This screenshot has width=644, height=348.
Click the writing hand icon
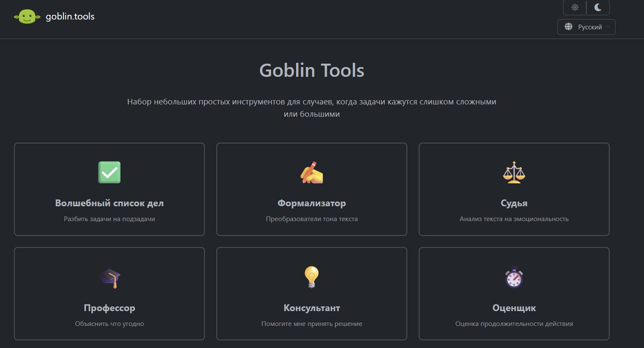click(x=312, y=172)
